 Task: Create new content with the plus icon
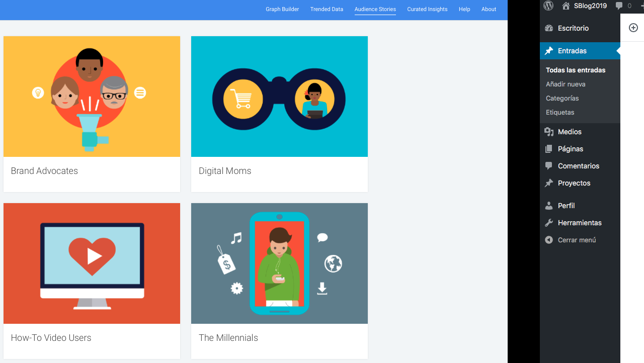(632, 28)
